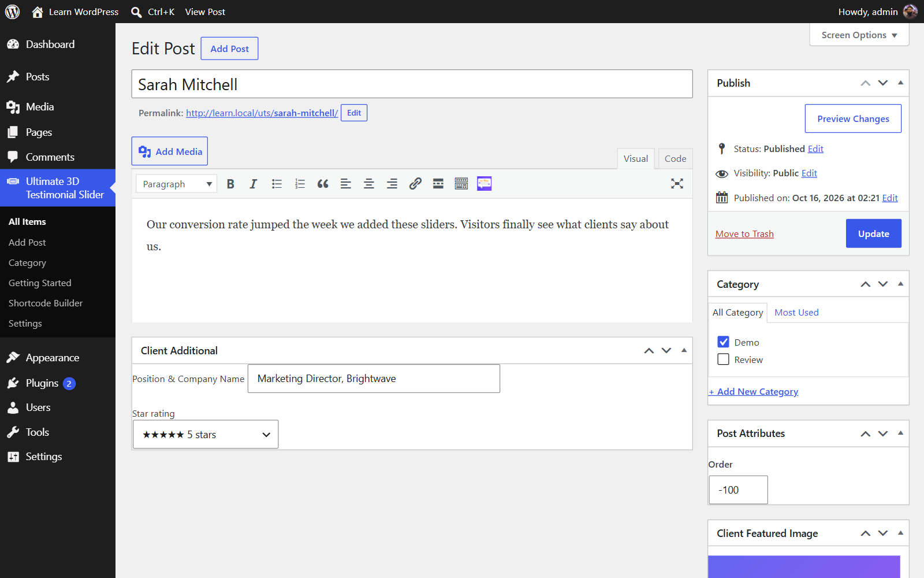
Task: Enter distraction-free fullscreen editor mode
Action: click(x=677, y=184)
